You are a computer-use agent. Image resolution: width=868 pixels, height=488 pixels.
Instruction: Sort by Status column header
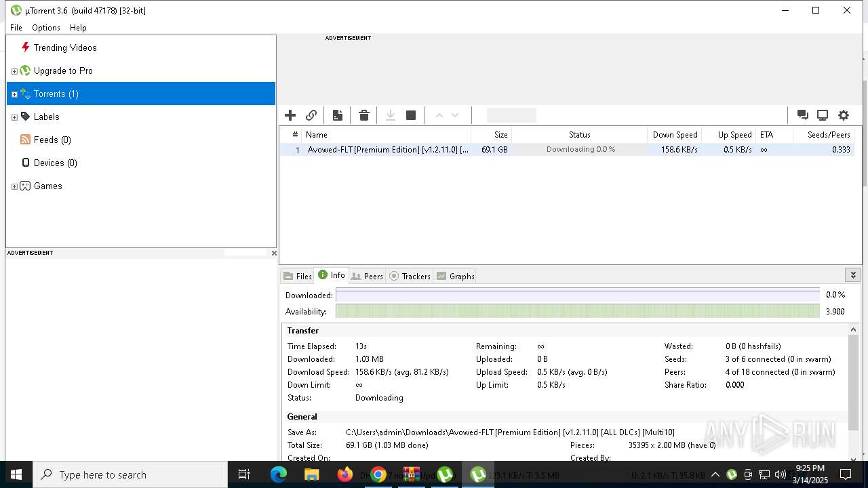[579, 134]
